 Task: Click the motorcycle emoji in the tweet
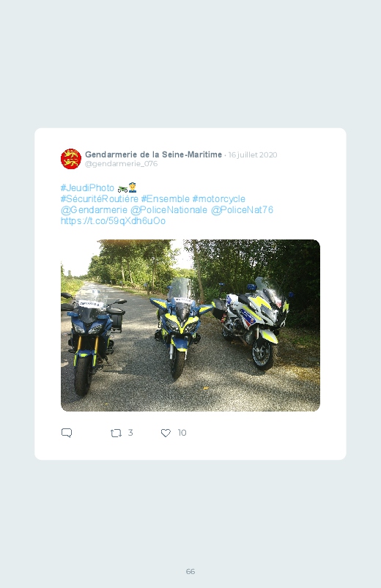pyautogui.click(x=122, y=188)
